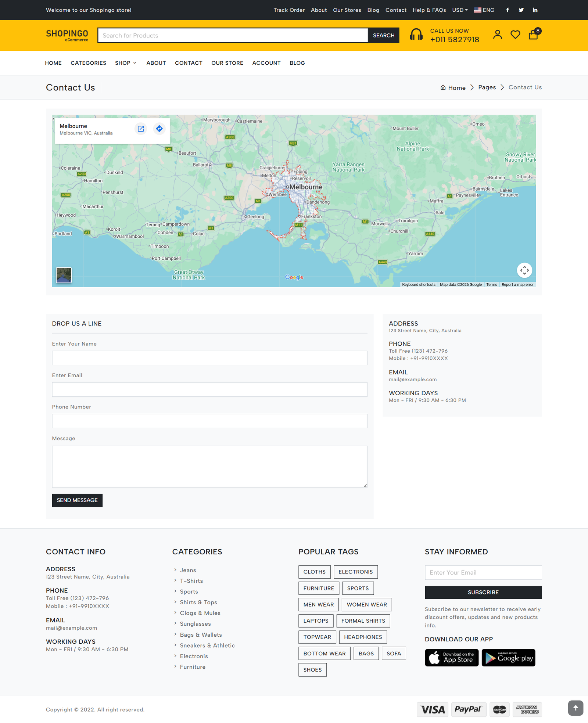
Task: Click the SUBSCRIBE newsletter button
Action: (x=483, y=592)
